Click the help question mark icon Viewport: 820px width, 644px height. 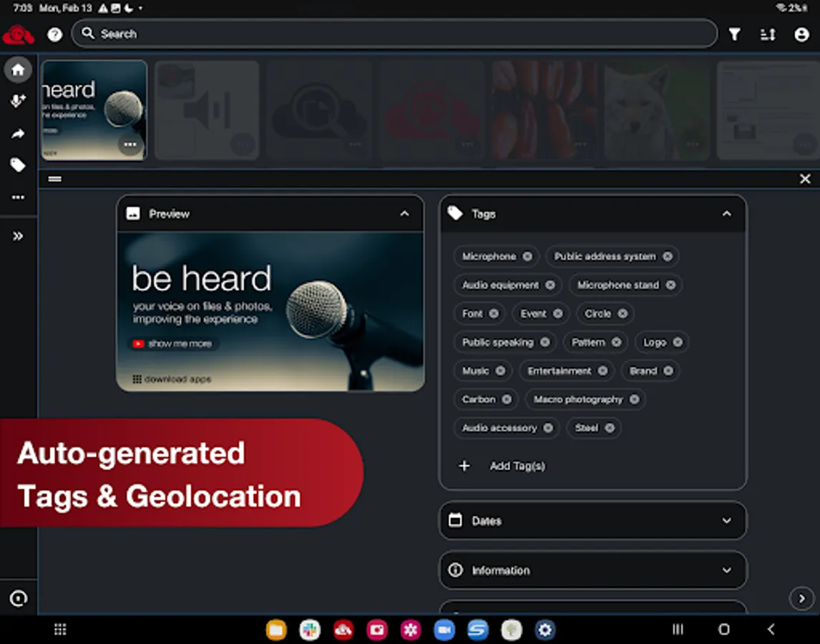(x=54, y=34)
